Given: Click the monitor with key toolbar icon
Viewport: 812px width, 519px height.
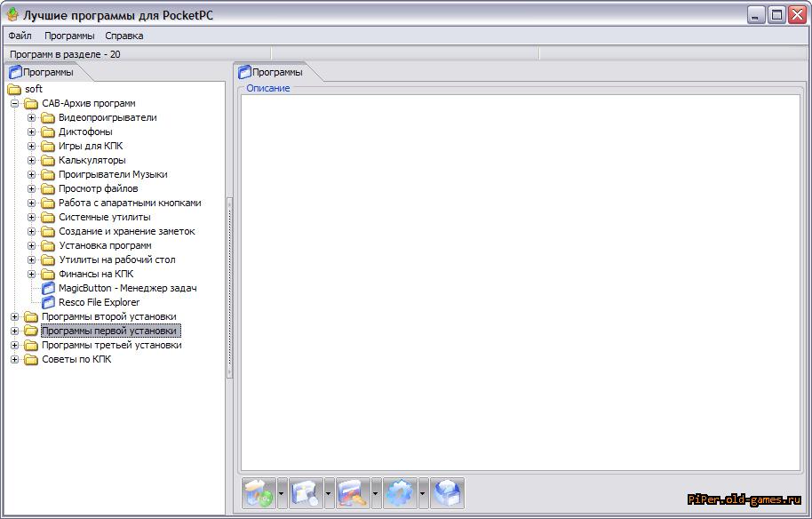Looking at the screenshot, I should 354,492.
